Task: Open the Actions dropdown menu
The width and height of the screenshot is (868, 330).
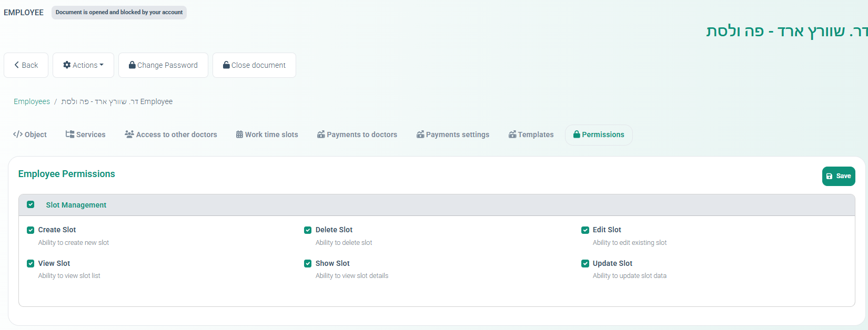Action: point(84,65)
